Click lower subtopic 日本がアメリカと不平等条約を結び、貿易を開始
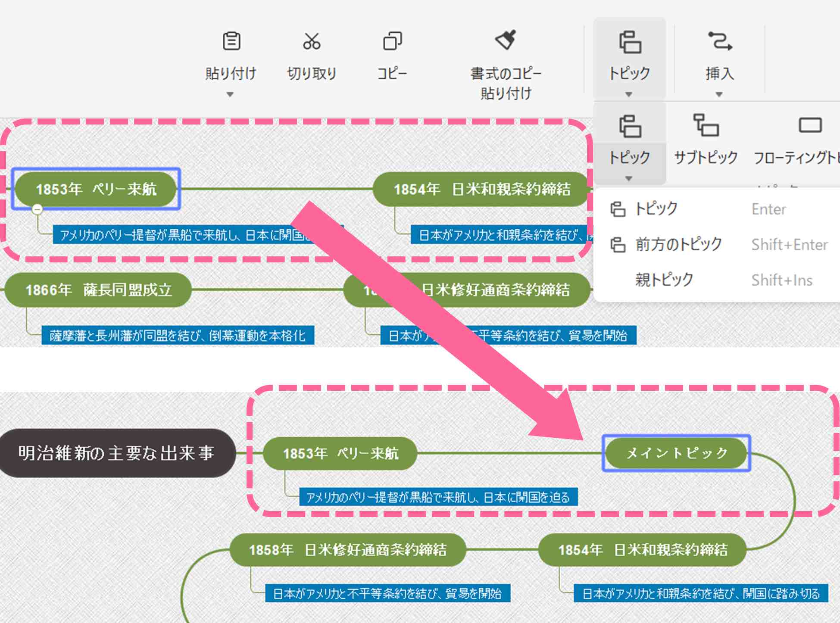 [387, 594]
